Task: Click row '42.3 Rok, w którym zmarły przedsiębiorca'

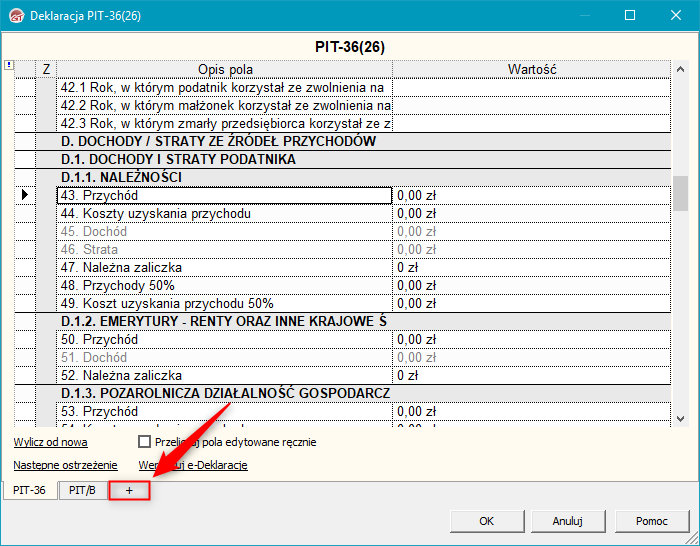Action: tap(225, 124)
